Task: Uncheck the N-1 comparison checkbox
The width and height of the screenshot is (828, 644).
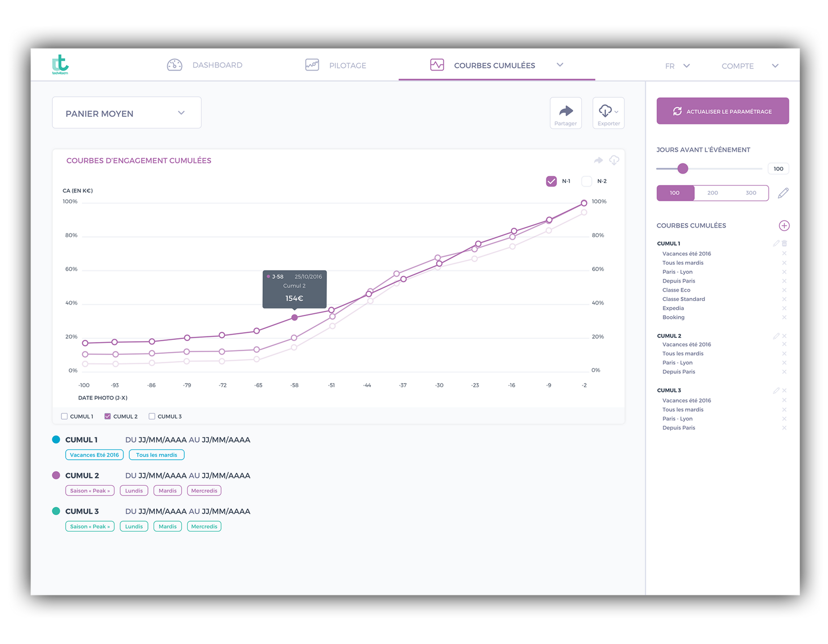Action: click(551, 181)
